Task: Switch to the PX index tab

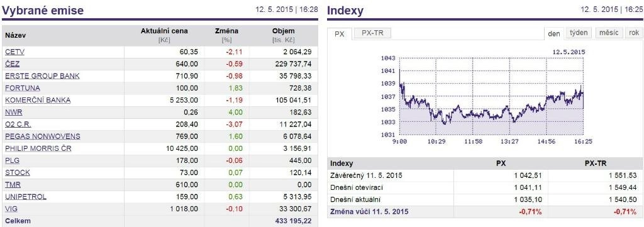Action: 339,34
